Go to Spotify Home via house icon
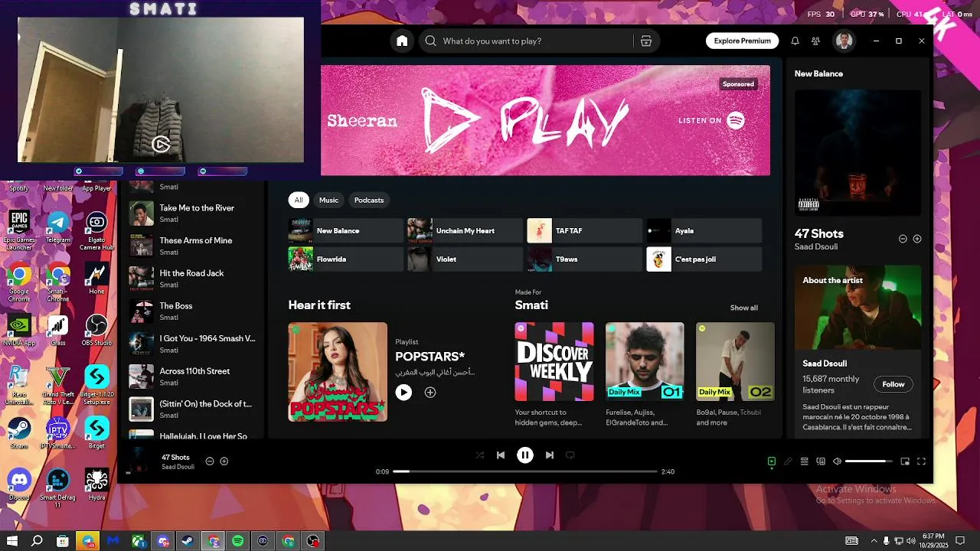The height and width of the screenshot is (551, 980). click(401, 41)
